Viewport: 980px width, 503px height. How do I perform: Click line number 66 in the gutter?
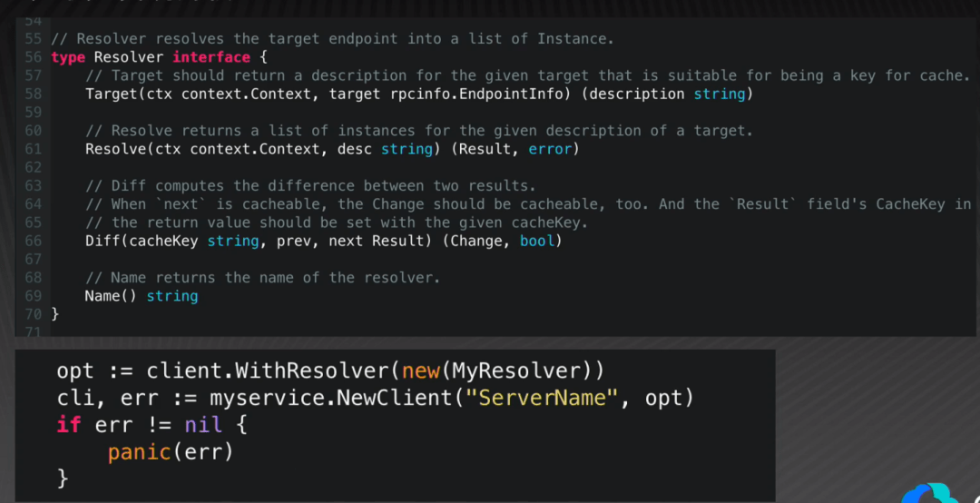(x=33, y=241)
